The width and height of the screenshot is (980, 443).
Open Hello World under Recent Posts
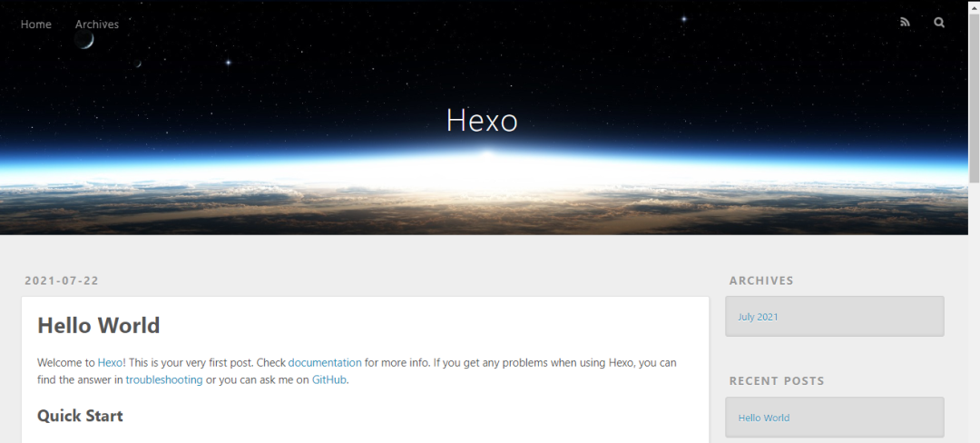(x=764, y=418)
